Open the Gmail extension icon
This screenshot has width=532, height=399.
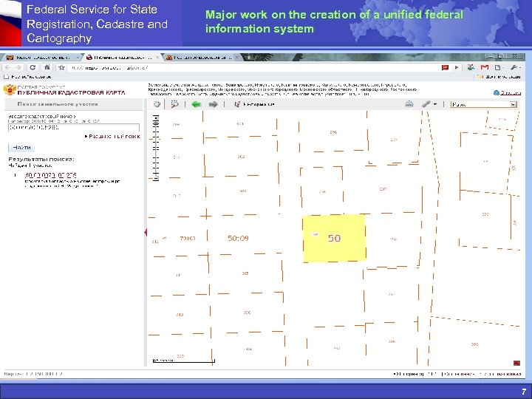point(485,67)
